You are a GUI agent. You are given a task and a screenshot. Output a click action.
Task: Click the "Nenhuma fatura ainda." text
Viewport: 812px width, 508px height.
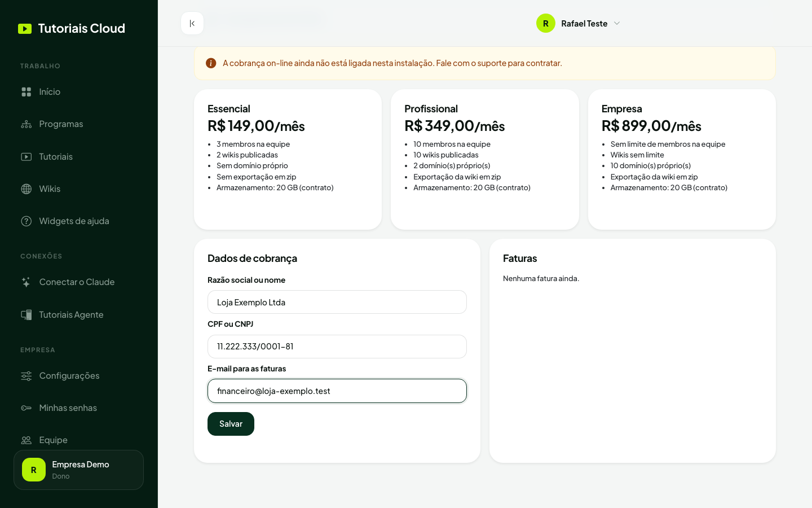541,278
